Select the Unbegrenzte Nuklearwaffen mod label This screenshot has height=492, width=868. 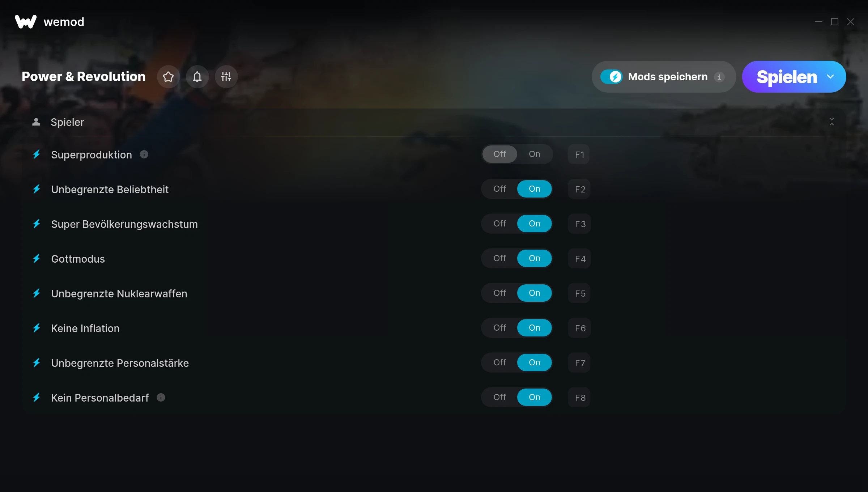[x=119, y=293]
